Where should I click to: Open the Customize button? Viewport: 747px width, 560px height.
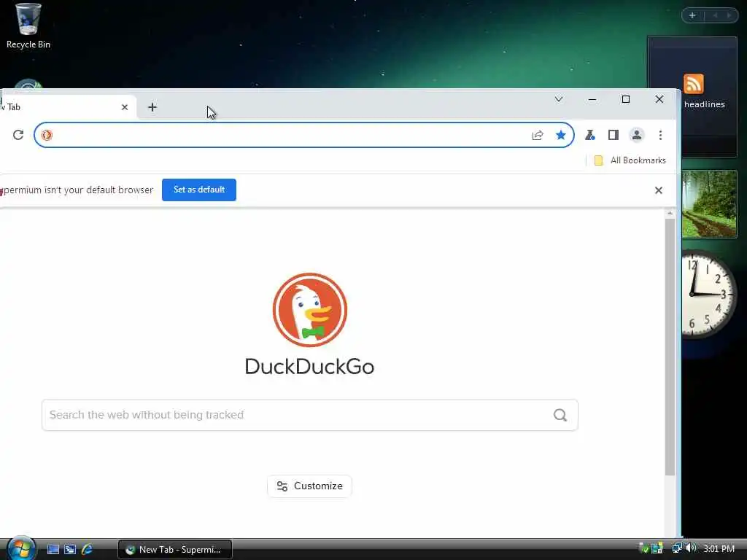[x=309, y=486]
